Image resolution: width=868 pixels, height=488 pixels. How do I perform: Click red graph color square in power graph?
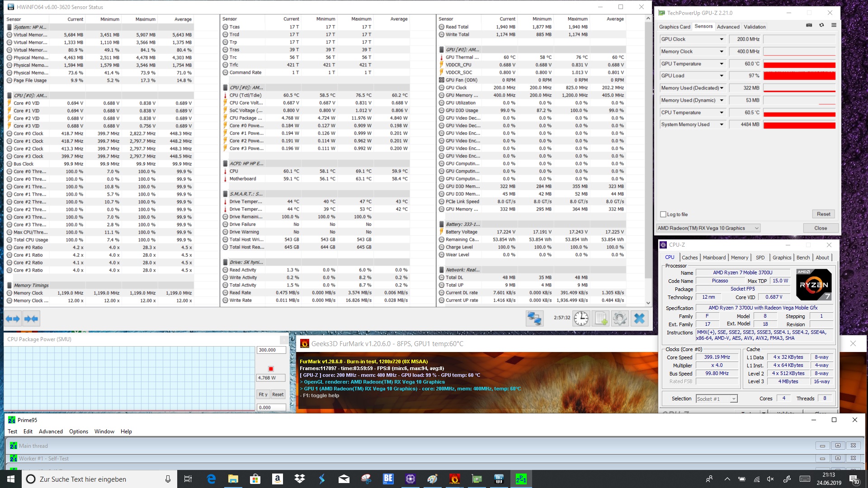(x=271, y=369)
